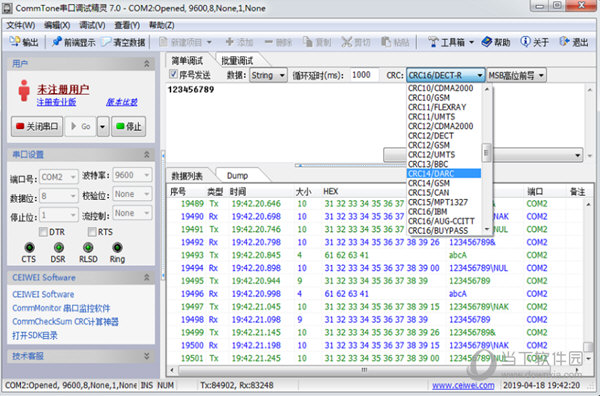Open the 工具箱 toolbox icon

(433, 41)
